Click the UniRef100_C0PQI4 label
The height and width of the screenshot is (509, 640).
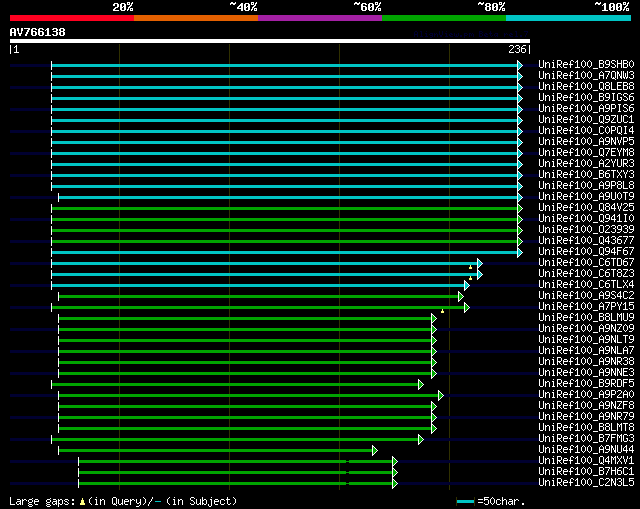pos(586,131)
